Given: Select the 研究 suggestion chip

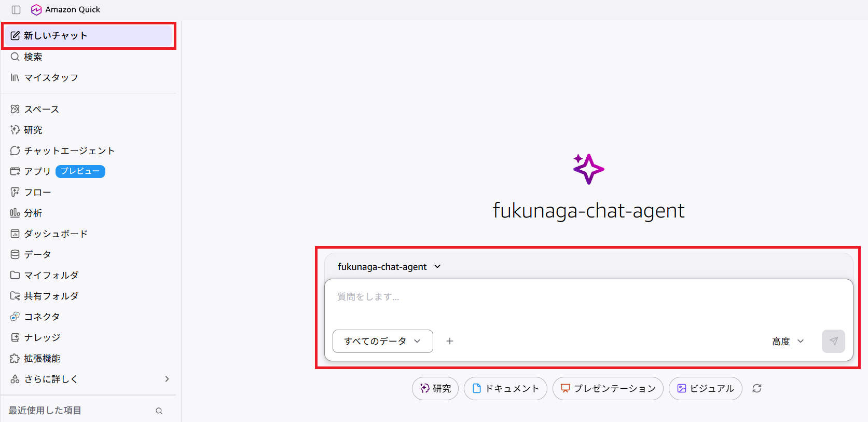Looking at the screenshot, I should pos(435,388).
